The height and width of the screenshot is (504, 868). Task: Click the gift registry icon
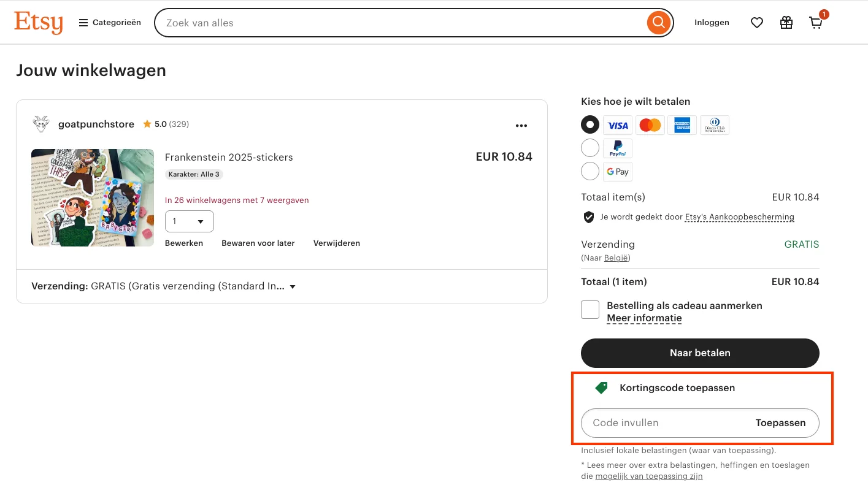coord(786,22)
